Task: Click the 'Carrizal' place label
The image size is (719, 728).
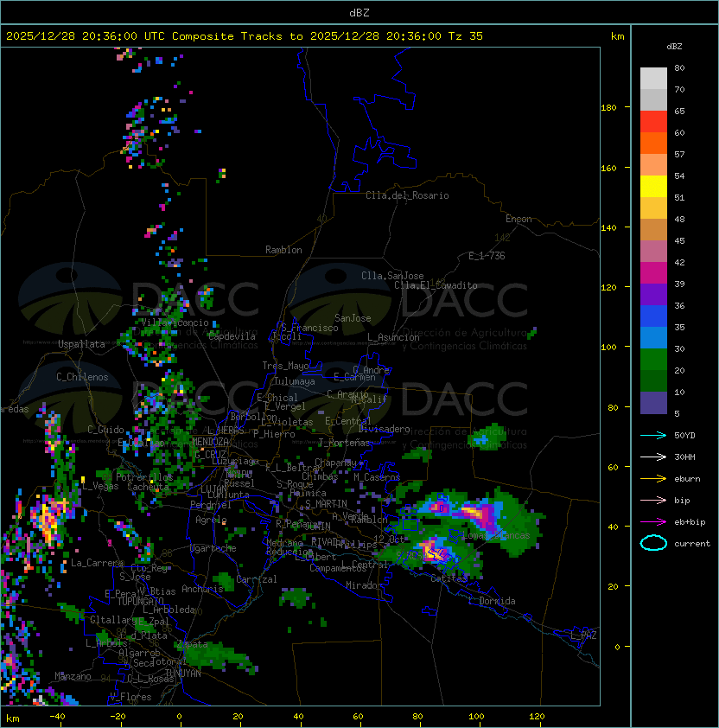Action: pyautogui.click(x=256, y=579)
